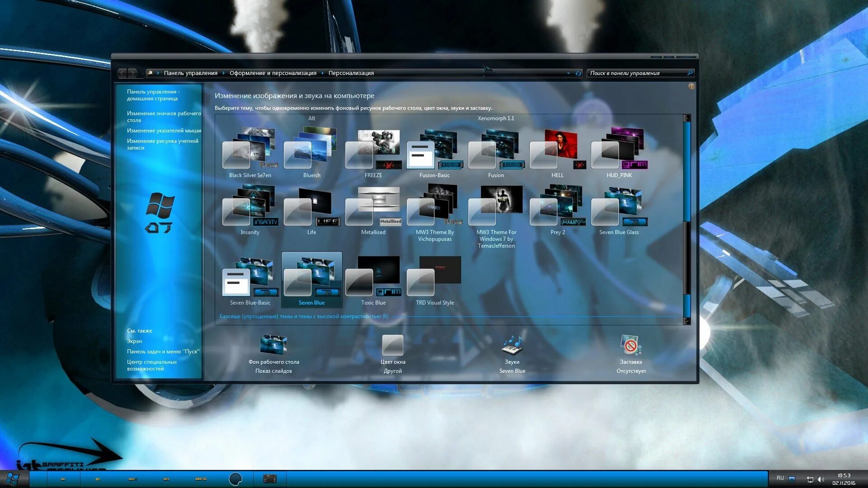
Task: Expand the address bar history dropdown arrow
Action: (x=568, y=73)
